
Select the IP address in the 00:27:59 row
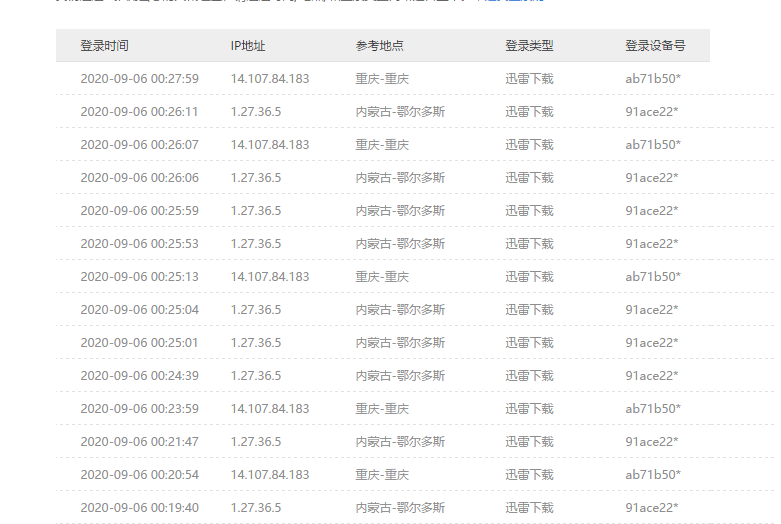(x=269, y=79)
